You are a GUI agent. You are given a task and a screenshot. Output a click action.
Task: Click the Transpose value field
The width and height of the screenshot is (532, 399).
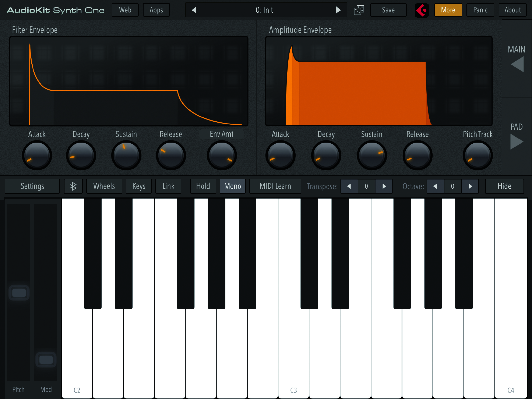[366, 186]
